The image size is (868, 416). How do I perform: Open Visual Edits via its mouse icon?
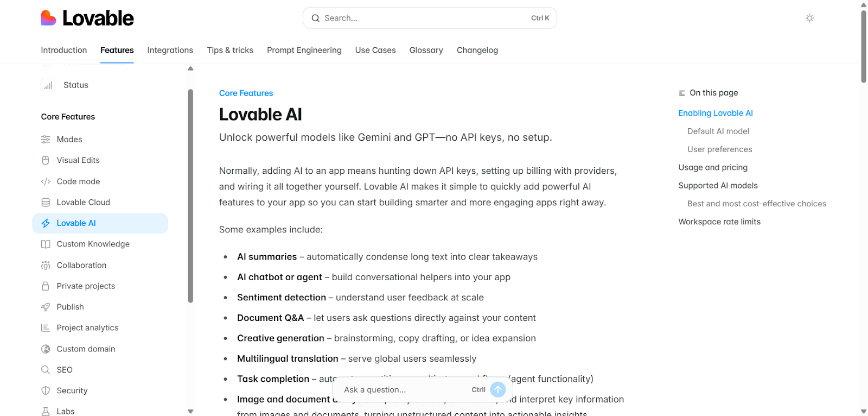click(x=46, y=160)
